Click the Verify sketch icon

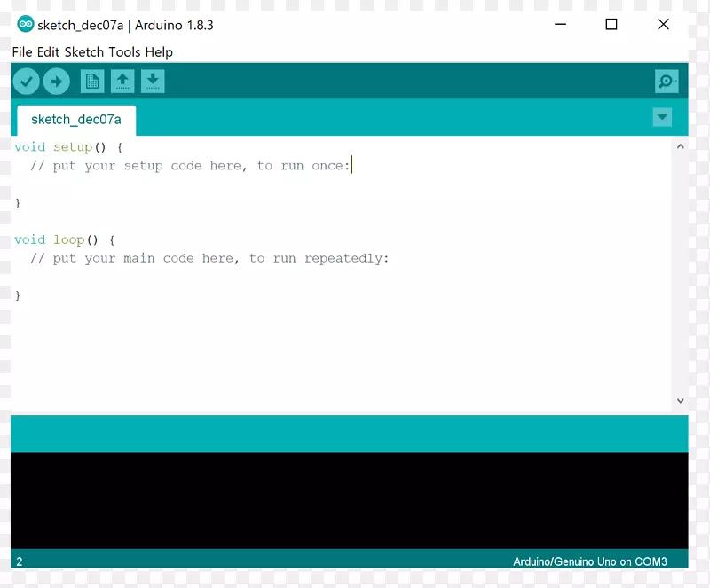[x=26, y=81]
